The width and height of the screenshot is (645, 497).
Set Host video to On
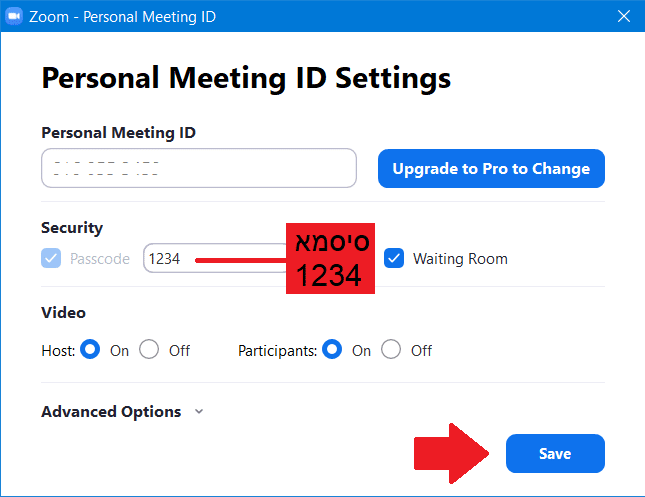click(90, 350)
